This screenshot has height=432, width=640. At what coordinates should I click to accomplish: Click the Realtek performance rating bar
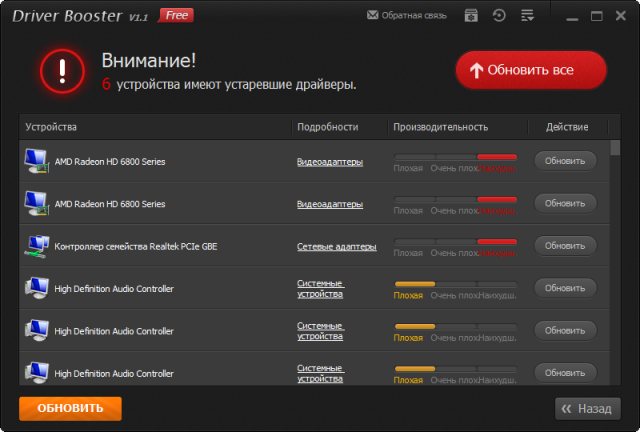pyautogui.click(x=455, y=242)
